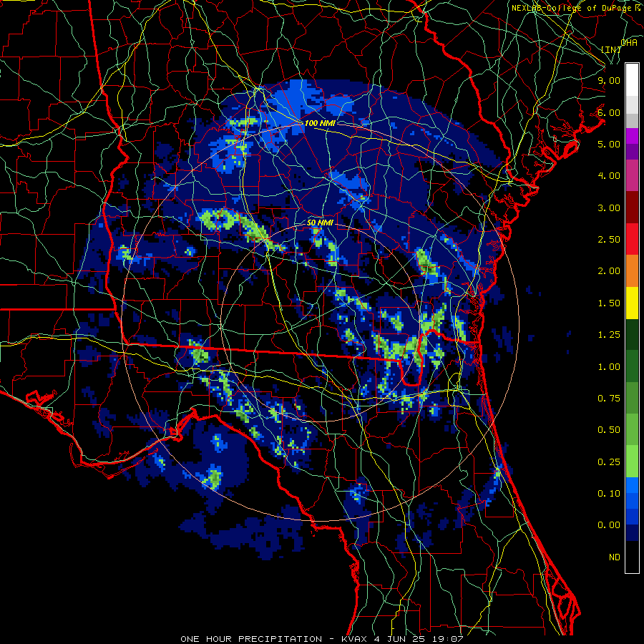Screen dimensions: 644x644
Task: Click the 3.00 scale value
Action: click(x=609, y=208)
